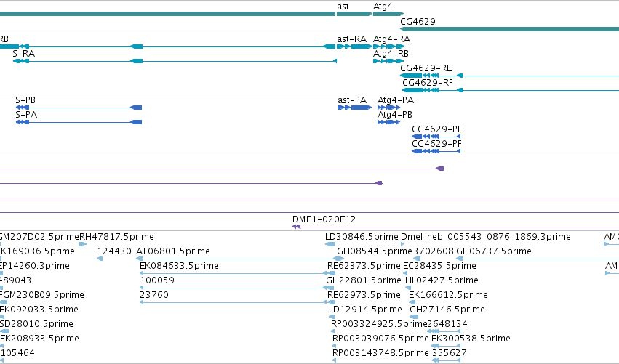Viewport: 619px width, 364px height.
Task: Select the DME1-020E12 feature label
Action: point(324,219)
